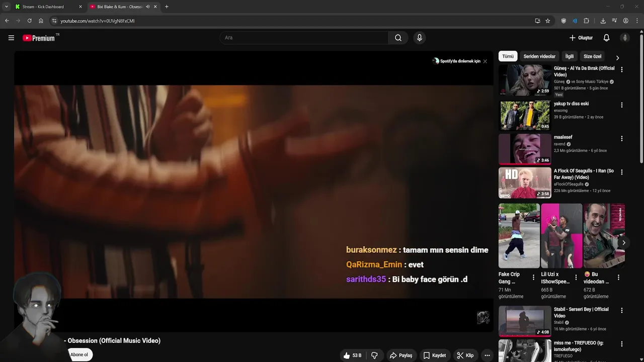Open options for A Flock Of Seagulls video

(x=621, y=172)
